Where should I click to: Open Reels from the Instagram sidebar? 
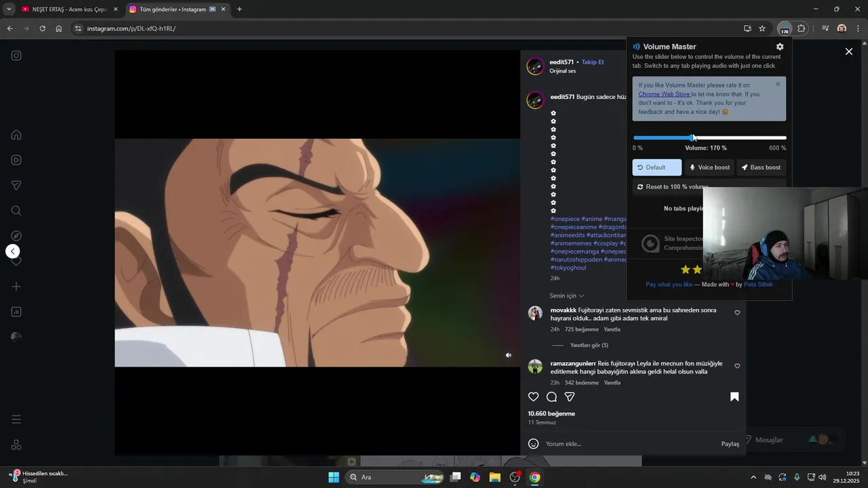pyautogui.click(x=16, y=160)
